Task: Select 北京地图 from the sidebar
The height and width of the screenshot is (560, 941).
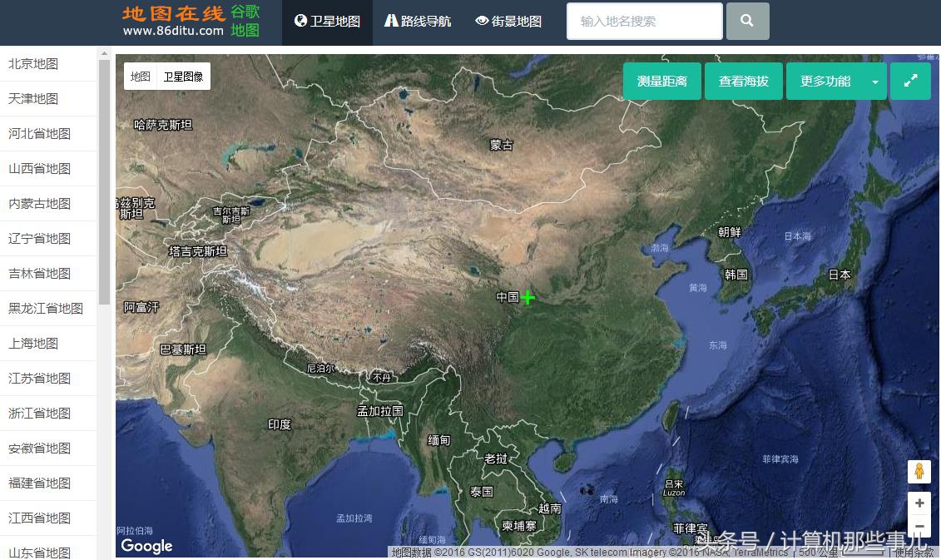Action: (x=33, y=63)
